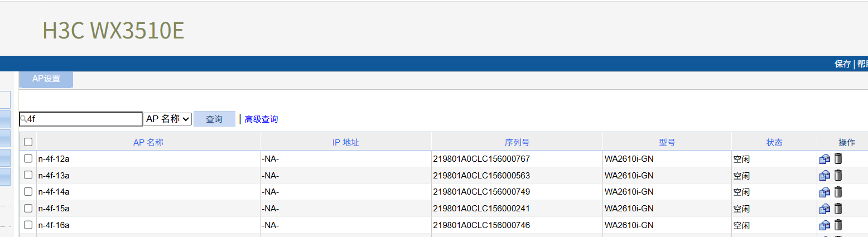Delete AP n-4f-12a with its trash icon
Viewport: 868px width, 237px height.
(838, 158)
